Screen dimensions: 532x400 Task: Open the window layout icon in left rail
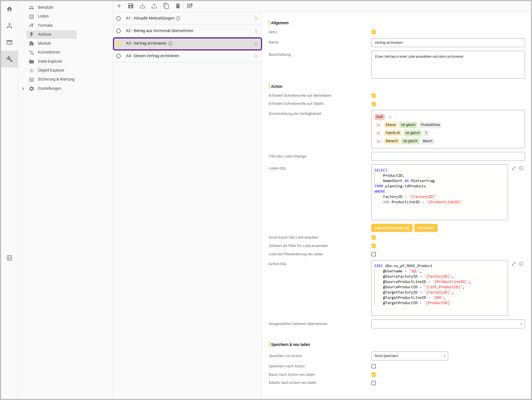pos(9,42)
